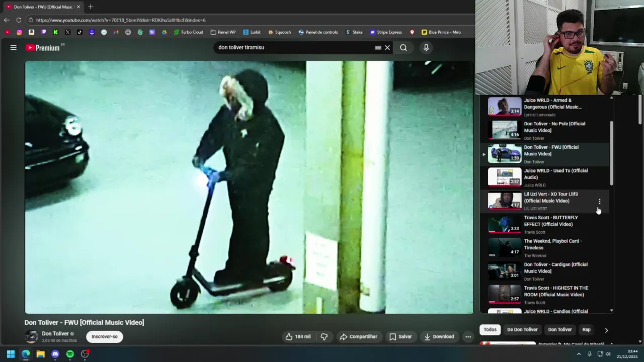Play The Weeknd, Playboi Carti - Timeless
The height and width of the screenshot is (362, 644).
tap(545, 248)
